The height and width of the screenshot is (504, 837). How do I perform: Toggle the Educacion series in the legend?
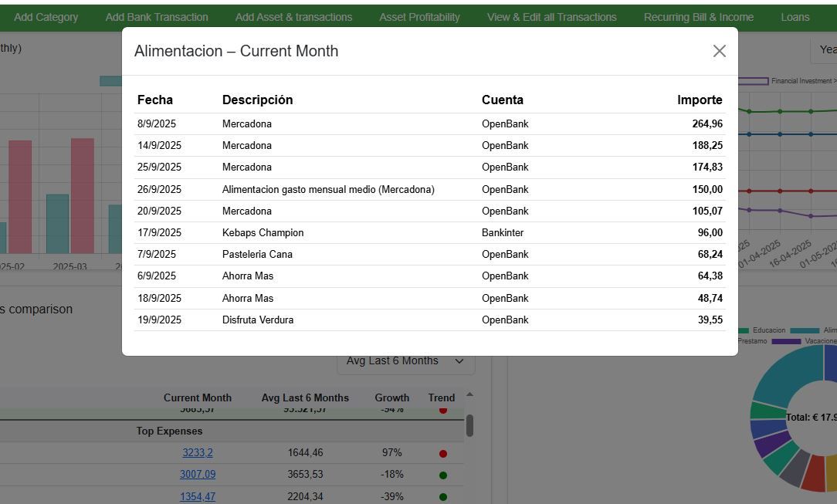[x=770, y=330]
